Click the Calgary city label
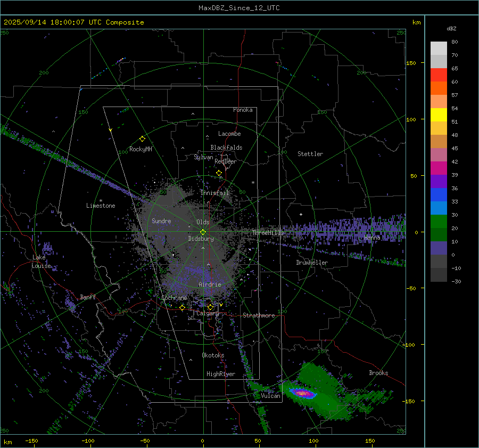Viewport: 479px width, 448px height. tap(208, 313)
